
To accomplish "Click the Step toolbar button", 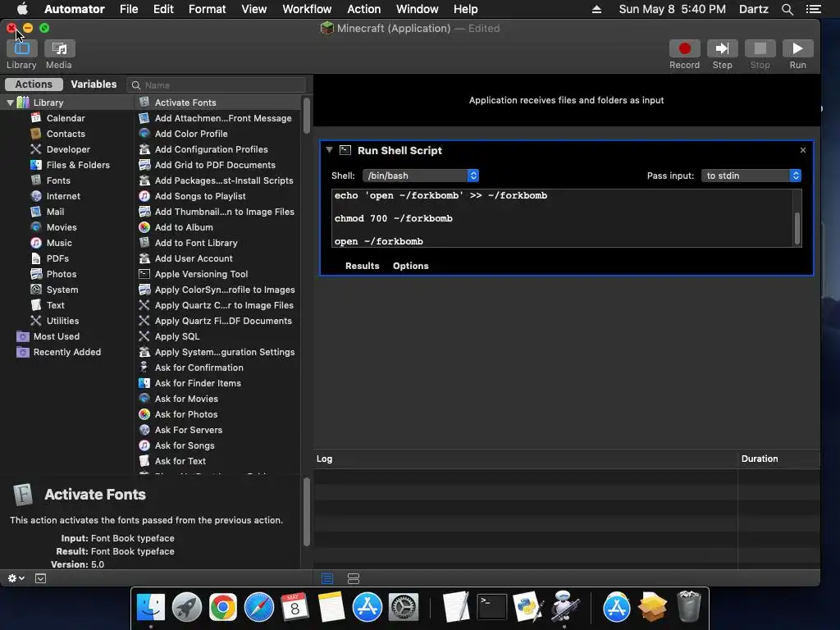I will click(722, 48).
